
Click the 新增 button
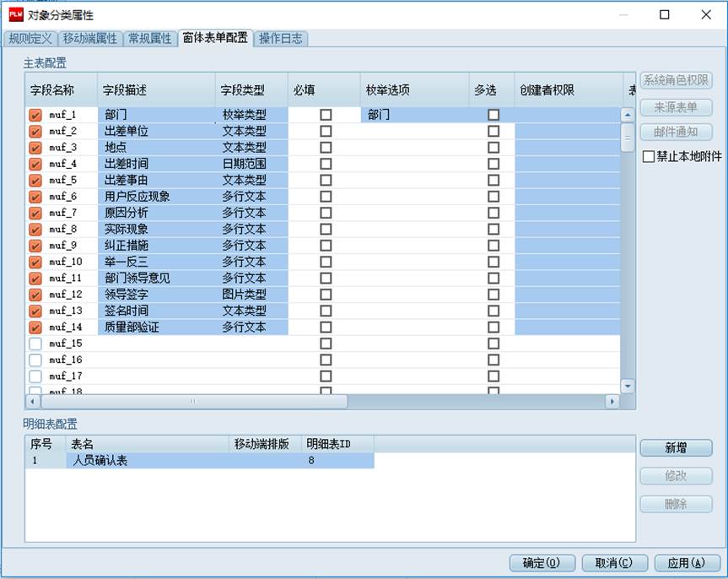pos(676,448)
